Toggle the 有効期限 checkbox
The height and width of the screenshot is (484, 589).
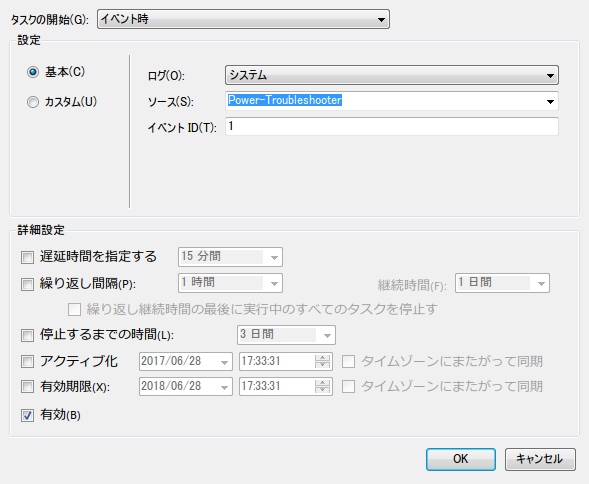pos(27,386)
